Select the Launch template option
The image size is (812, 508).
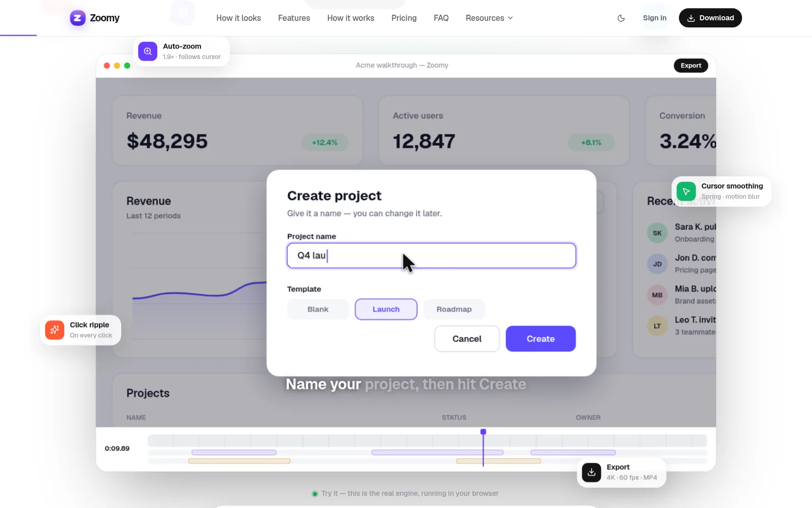(386, 309)
